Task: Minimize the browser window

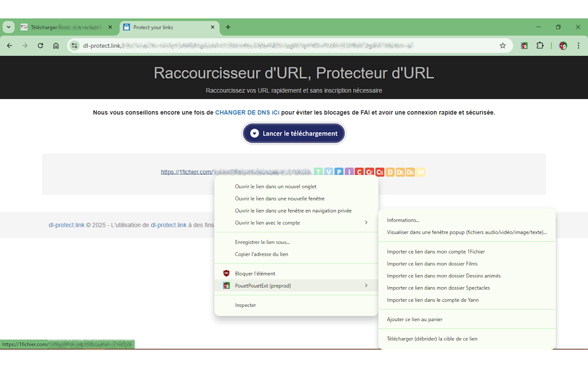Action: [x=538, y=27]
